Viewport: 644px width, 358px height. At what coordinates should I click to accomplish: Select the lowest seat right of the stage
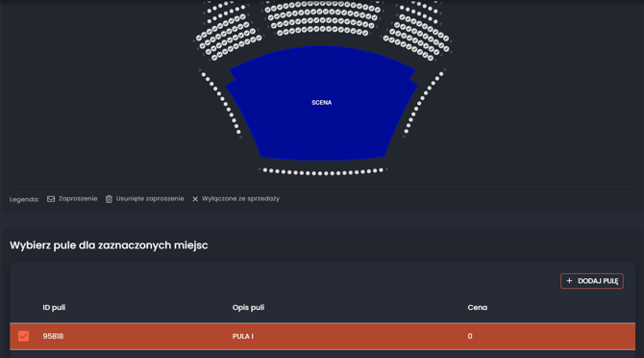407,132
